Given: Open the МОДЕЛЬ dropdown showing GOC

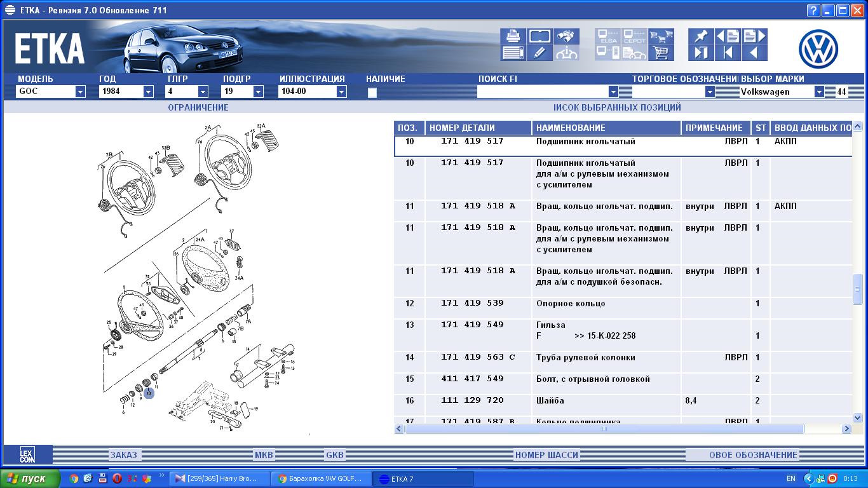Looking at the screenshot, I should point(80,91).
